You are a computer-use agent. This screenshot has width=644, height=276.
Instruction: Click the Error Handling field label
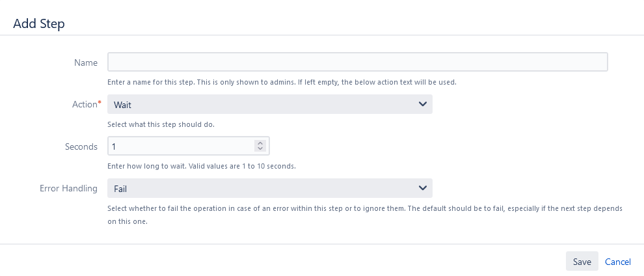pyautogui.click(x=68, y=188)
